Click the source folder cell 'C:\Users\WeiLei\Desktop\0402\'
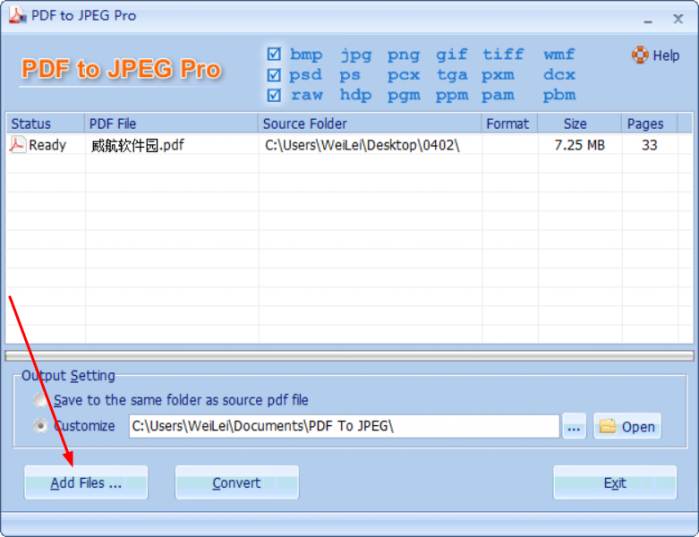This screenshot has width=699, height=537. pyautogui.click(x=362, y=145)
